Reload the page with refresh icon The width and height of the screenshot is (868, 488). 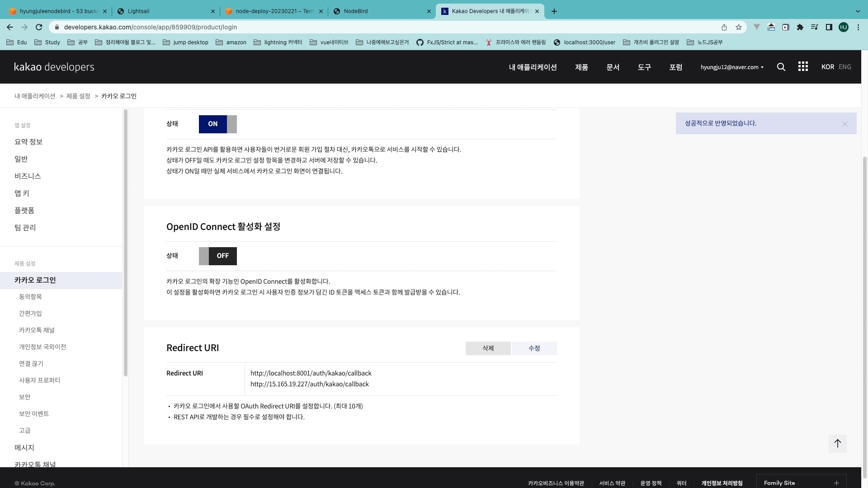click(x=39, y=27)
